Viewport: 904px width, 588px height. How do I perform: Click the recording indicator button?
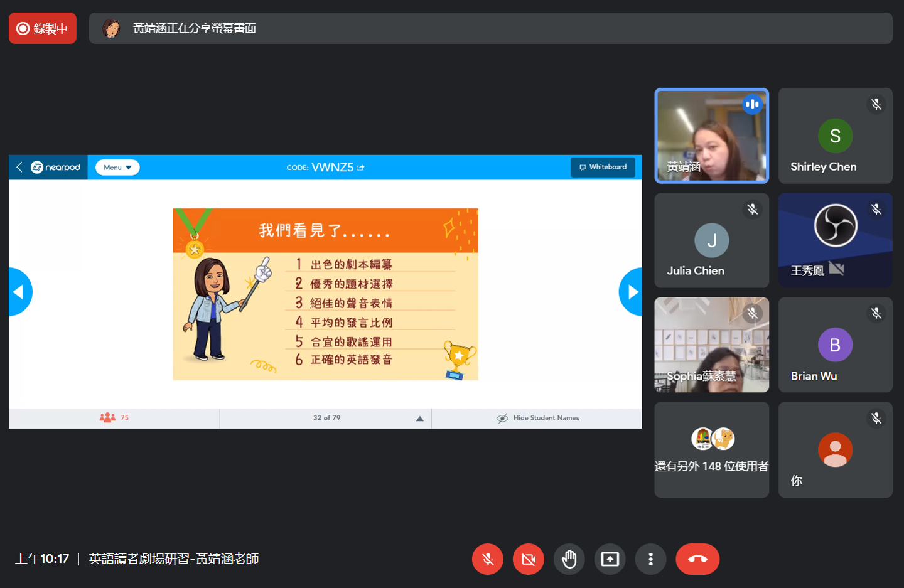(x=43, y=28)
